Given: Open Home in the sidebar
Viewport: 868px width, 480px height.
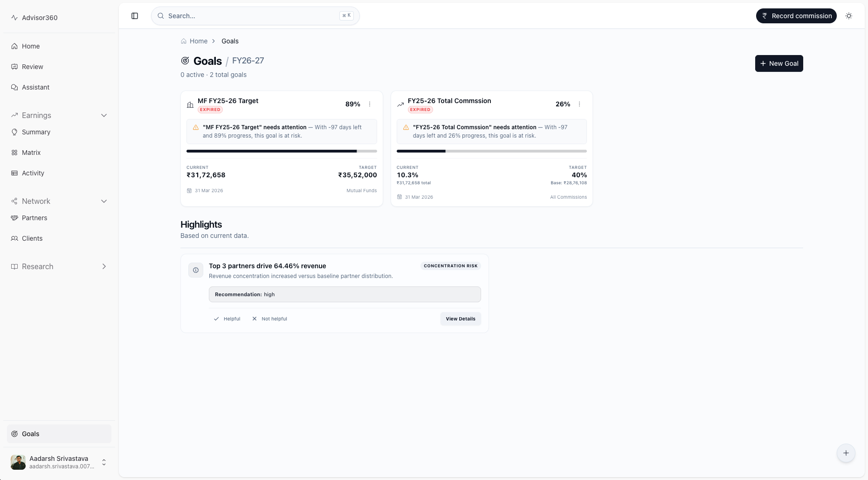Looking at the screenshot, I should [59, 46].
